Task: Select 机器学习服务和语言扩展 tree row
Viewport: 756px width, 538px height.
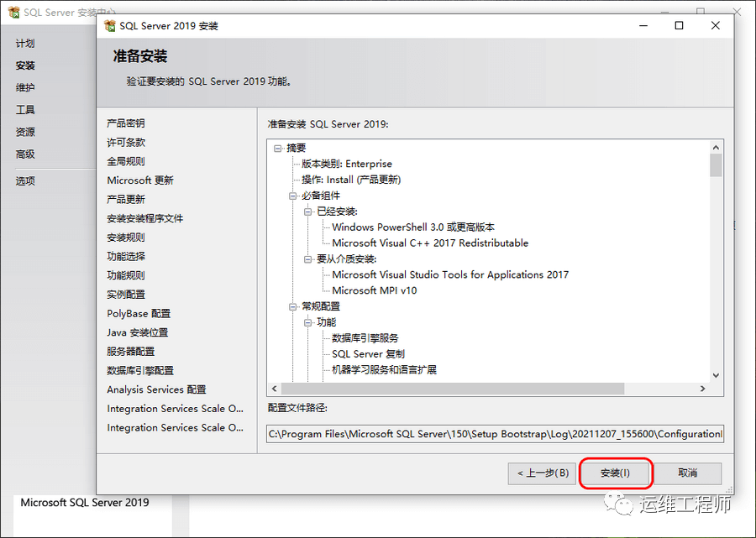Action: (x=384, y=370)
